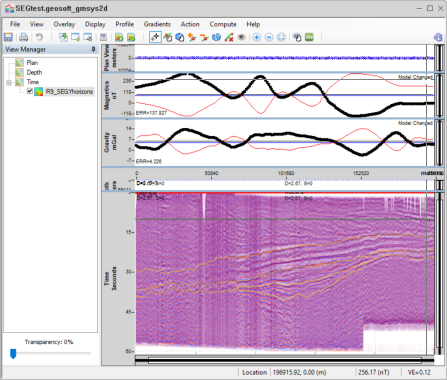Click the Undo arrow icon

pyautogui.click(x=39, y=37)
